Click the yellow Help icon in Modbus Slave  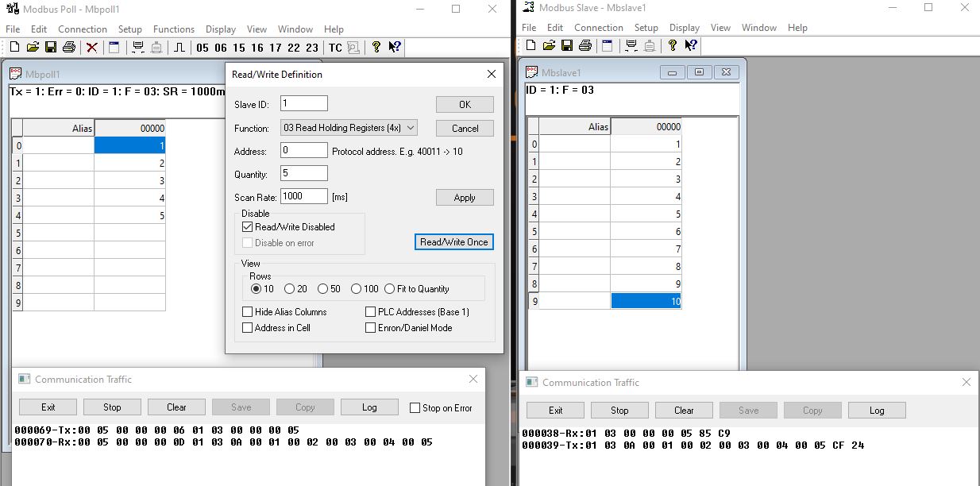tap(673, 45)
